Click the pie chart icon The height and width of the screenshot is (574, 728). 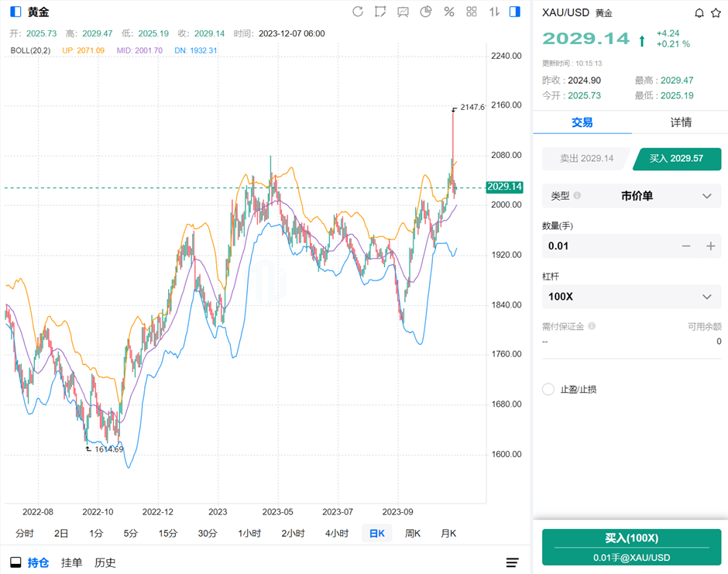point(426,12)
